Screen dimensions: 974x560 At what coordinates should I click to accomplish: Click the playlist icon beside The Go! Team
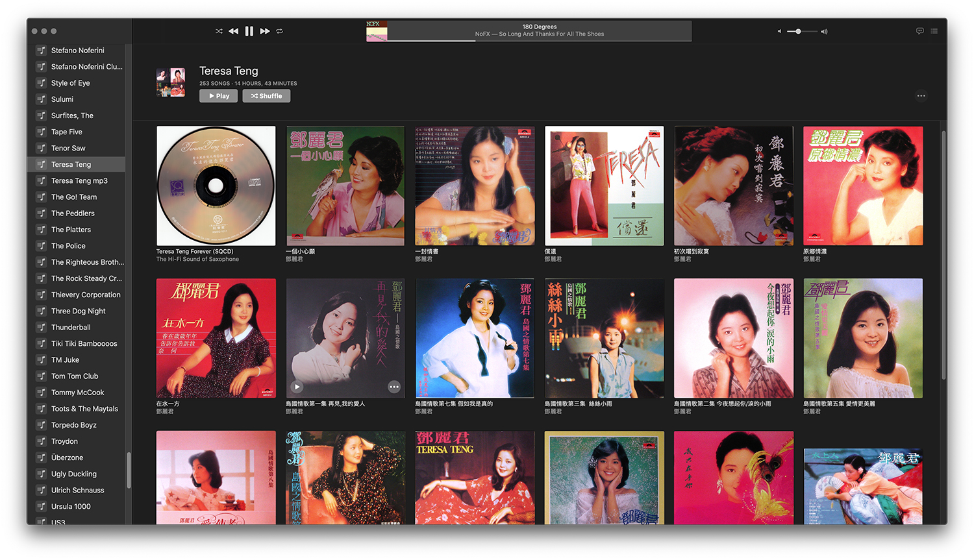(x=42, y=197)
